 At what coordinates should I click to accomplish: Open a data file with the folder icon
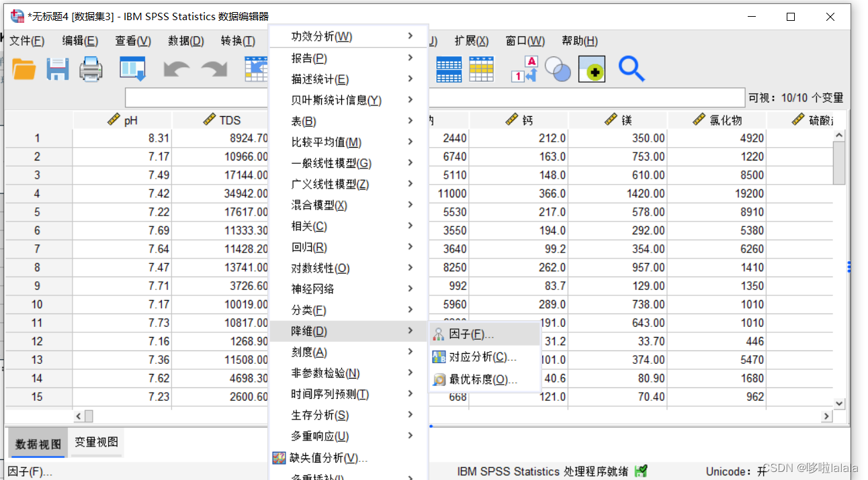point(24,68)
